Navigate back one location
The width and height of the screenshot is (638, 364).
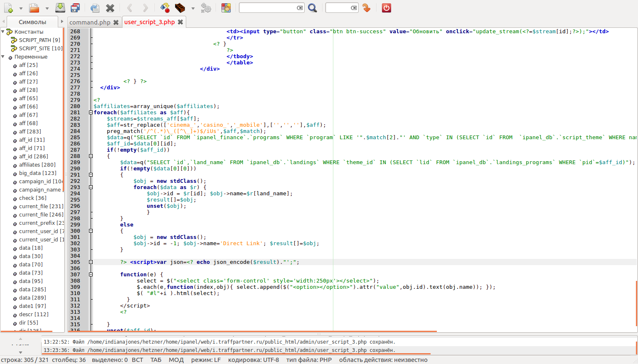pyautogui.click(x=130, y=8)
